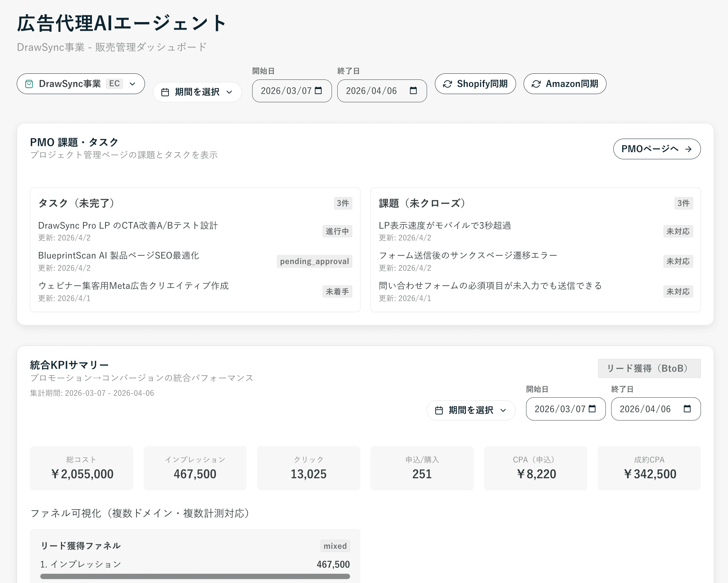This screenshot has height=583, width=728.
Task: Select the リード獲得（BtoB） mode label
Action: click(649, 368)
